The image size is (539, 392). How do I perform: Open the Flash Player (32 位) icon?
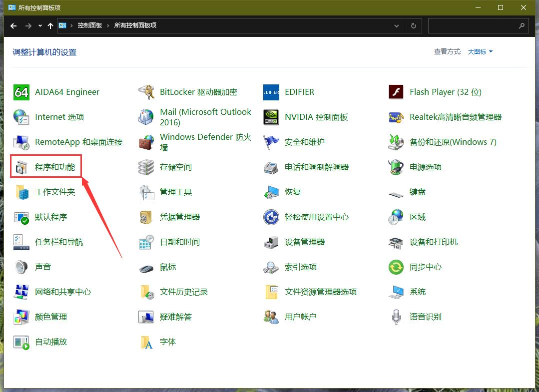click(396, 92)
